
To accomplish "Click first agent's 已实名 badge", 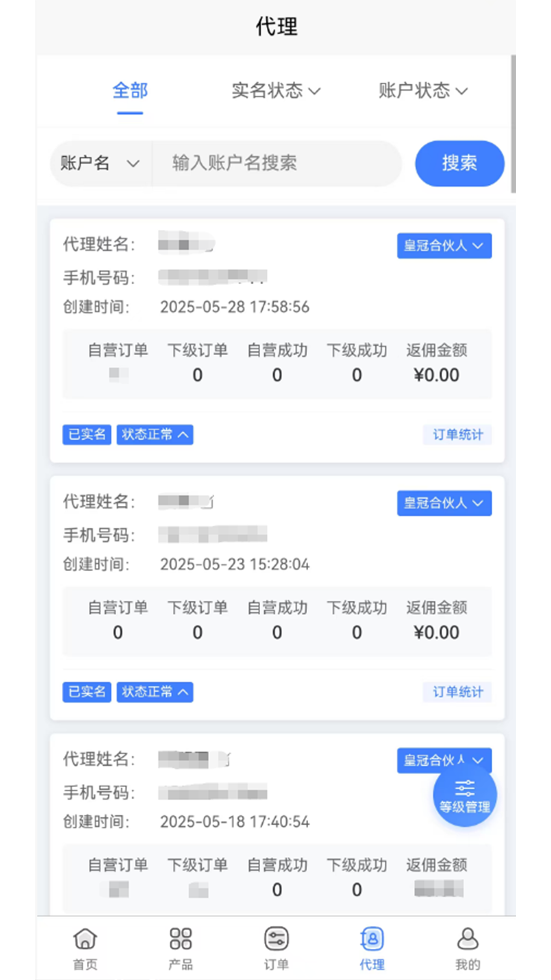I will pos(87,434).
